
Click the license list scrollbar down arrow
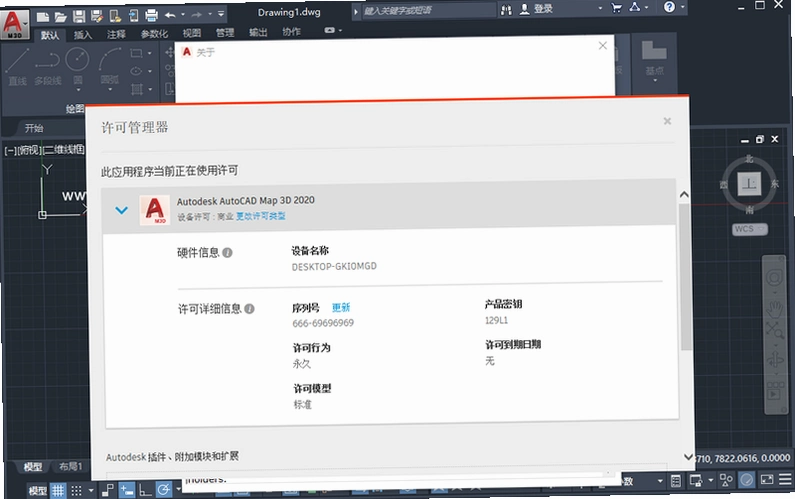pyautogui.click(x=688, y=456)
